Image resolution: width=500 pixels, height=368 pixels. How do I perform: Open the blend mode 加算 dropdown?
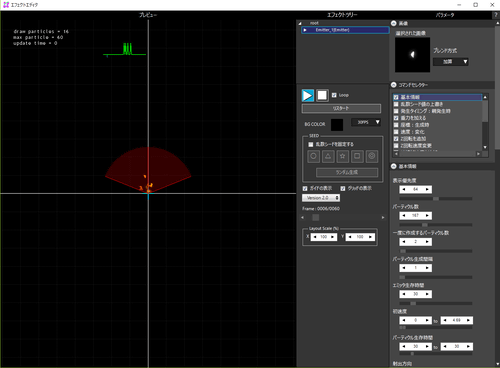[x=451, y=62]
